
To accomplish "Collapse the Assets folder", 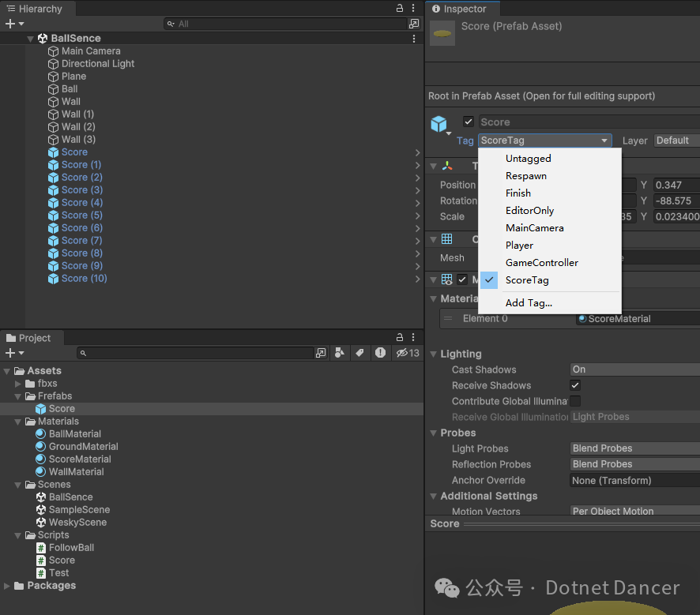I will [x=6, y=371].
